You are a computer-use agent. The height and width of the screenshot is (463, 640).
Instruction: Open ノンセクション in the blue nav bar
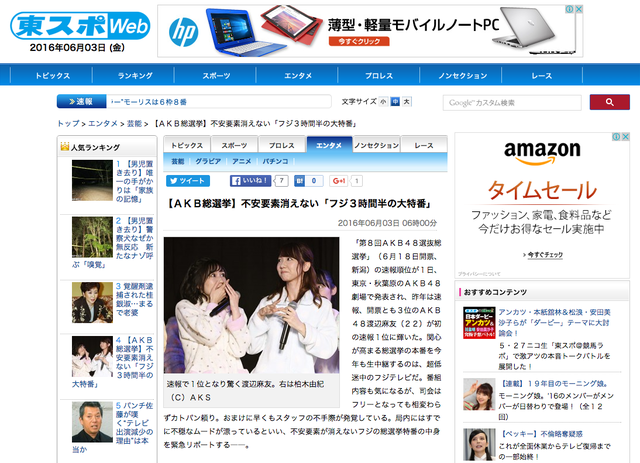pyautogui.click(x=462, y=76)
